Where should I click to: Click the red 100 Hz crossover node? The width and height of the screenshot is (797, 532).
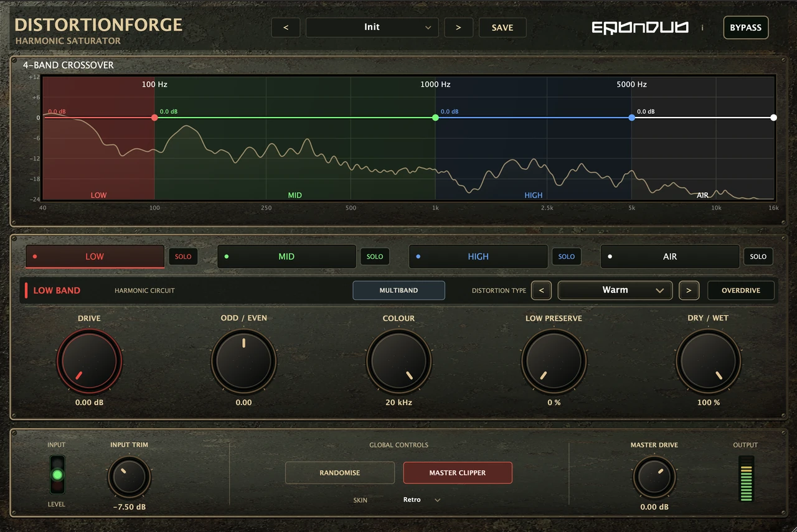tap(154, 118)
